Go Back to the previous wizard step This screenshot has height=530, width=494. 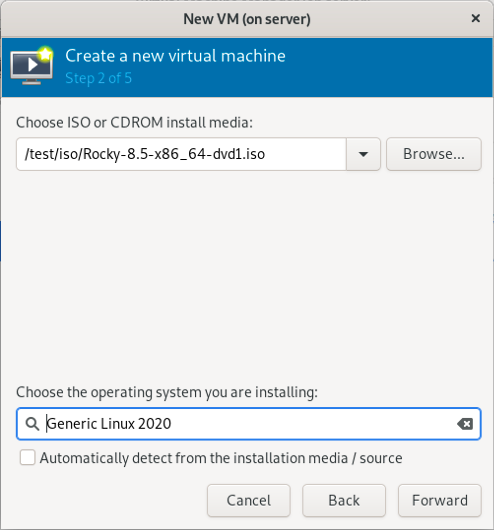344,501
